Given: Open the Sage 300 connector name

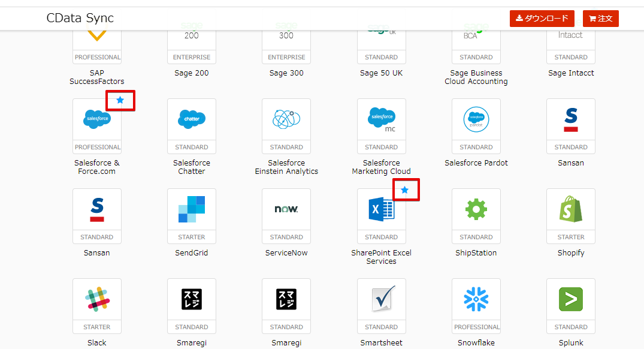Looking at the screenshot, I should tap(286, 73).
